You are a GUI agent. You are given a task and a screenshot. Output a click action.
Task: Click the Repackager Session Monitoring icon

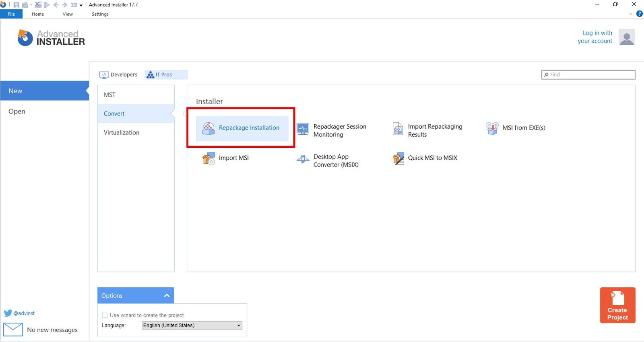point(303,129)
